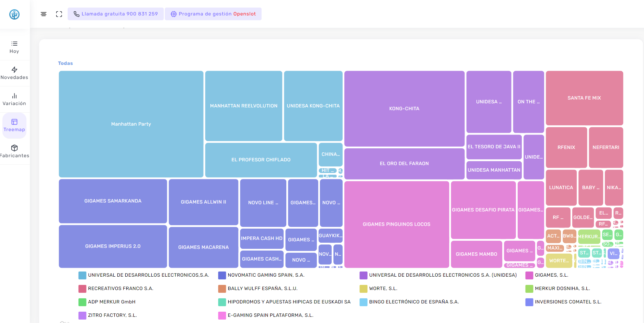The width and height of the screenshot is (644, 323).
Task: Click GIGAMES PINGUINOS LOCOS block
Action: (396, 224)
